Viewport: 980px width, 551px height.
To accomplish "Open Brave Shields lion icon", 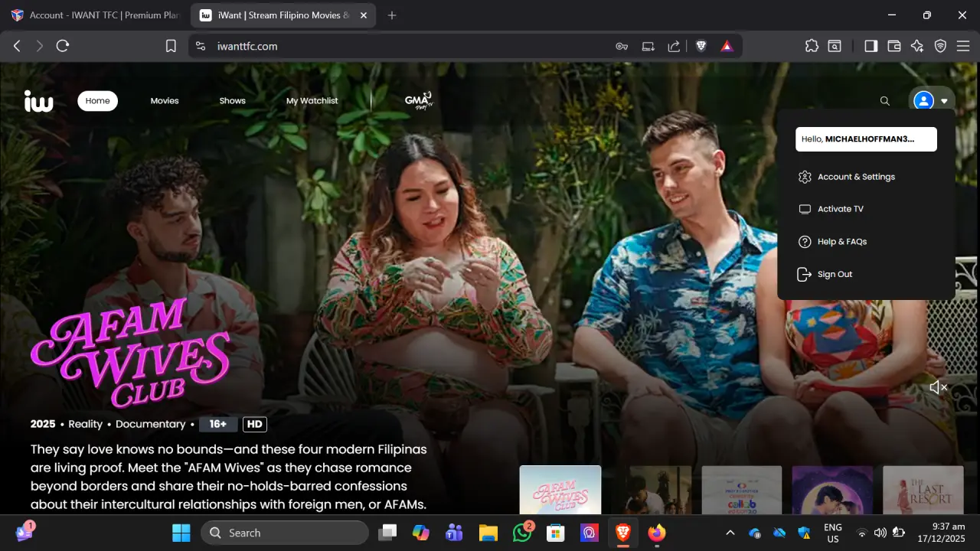I will click(x=701, y=46).
